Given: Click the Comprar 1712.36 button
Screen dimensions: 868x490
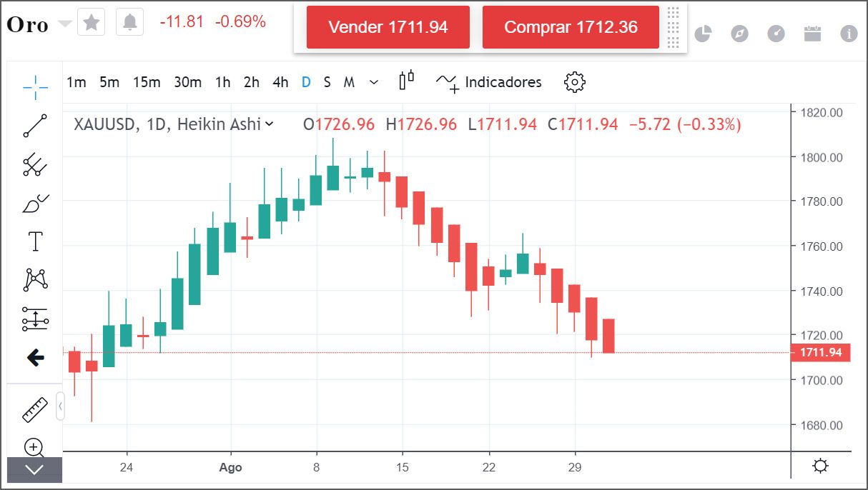Looking at the screenshot, I should [571, 27].
